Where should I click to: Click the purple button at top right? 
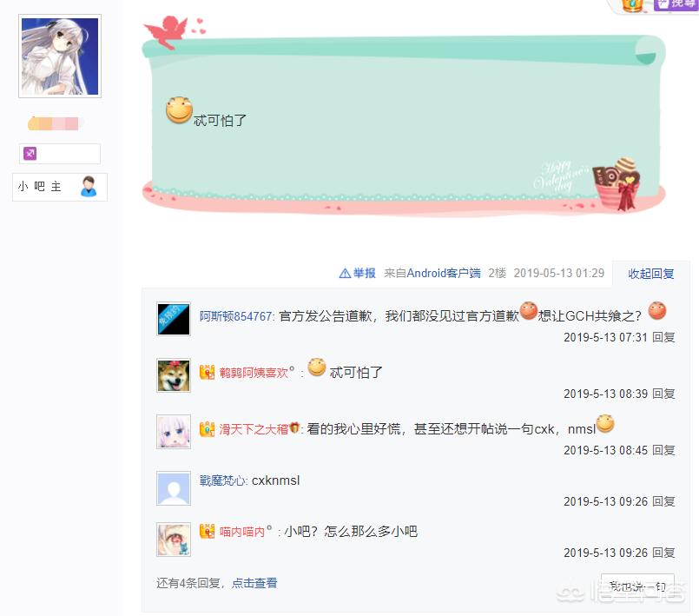pos(675,4)
